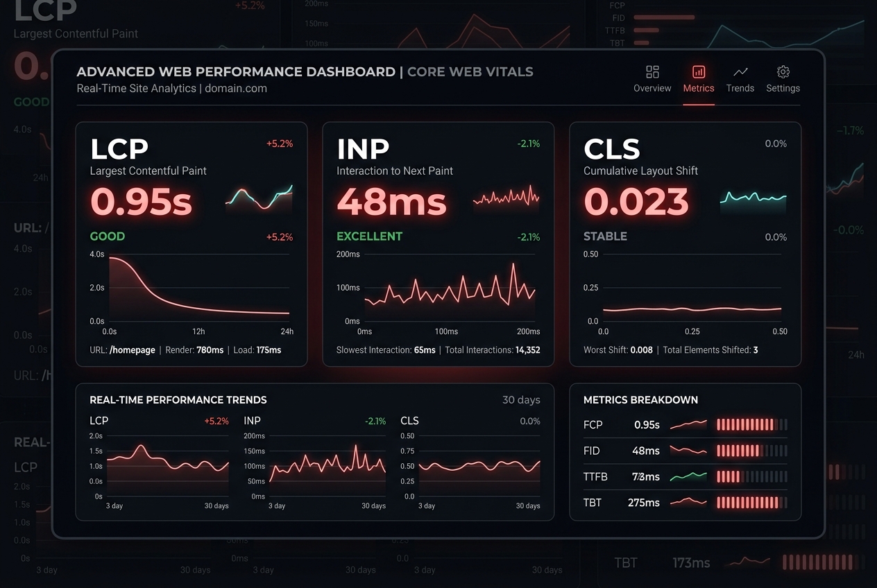Screen dimensions: 877x588
Task: Click the 0.023 CLS value
Action: [x=636, y=202]
